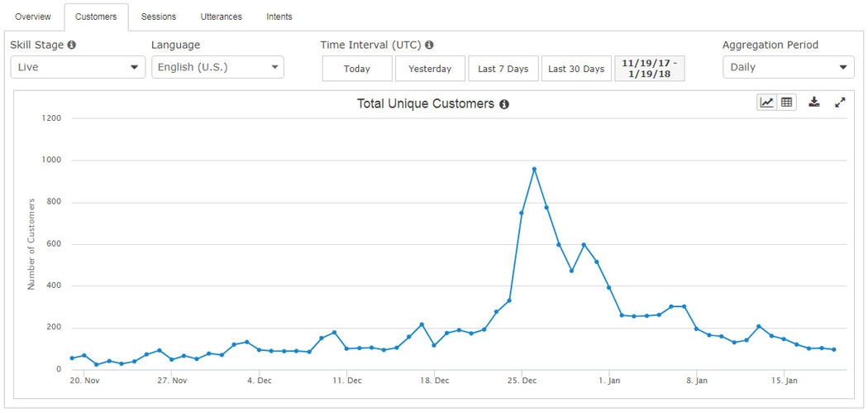The image size is (868, 413).
Task: Switch to the Sessions tab
Action: (159, 17)
